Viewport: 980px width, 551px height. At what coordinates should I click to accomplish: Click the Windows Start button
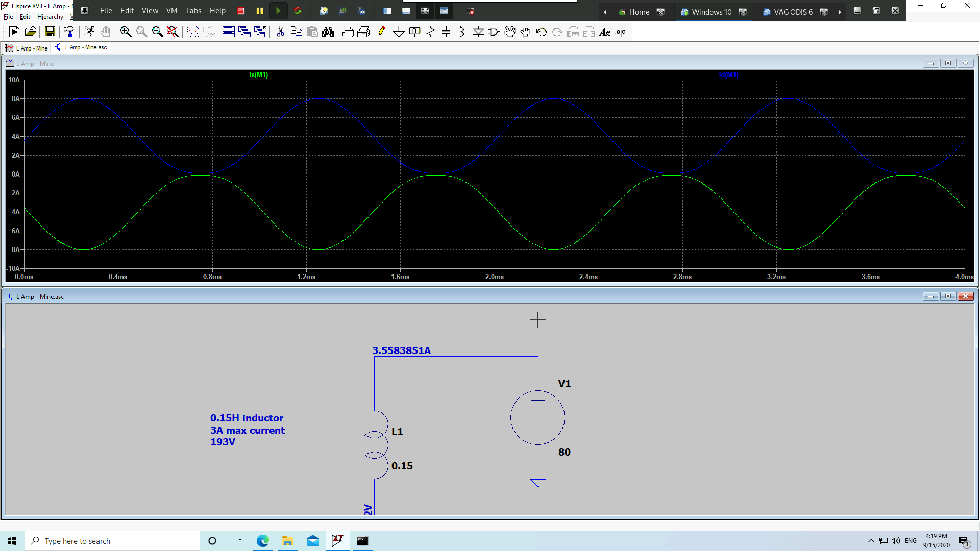click(x=12, y=541)
